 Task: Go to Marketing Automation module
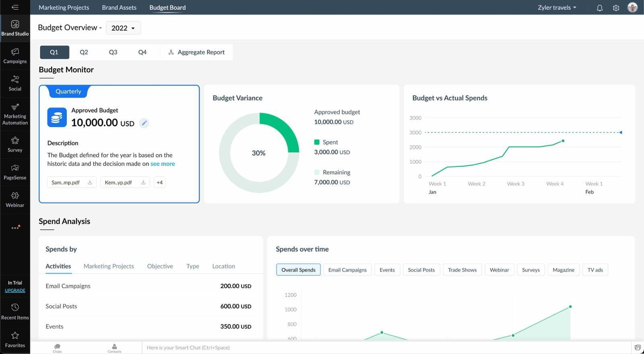15,114
